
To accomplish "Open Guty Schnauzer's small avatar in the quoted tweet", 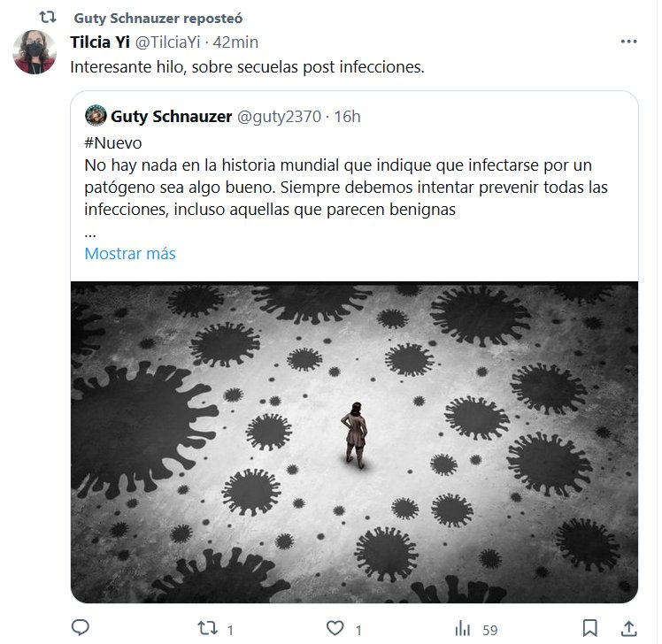I will click(96, 115).
